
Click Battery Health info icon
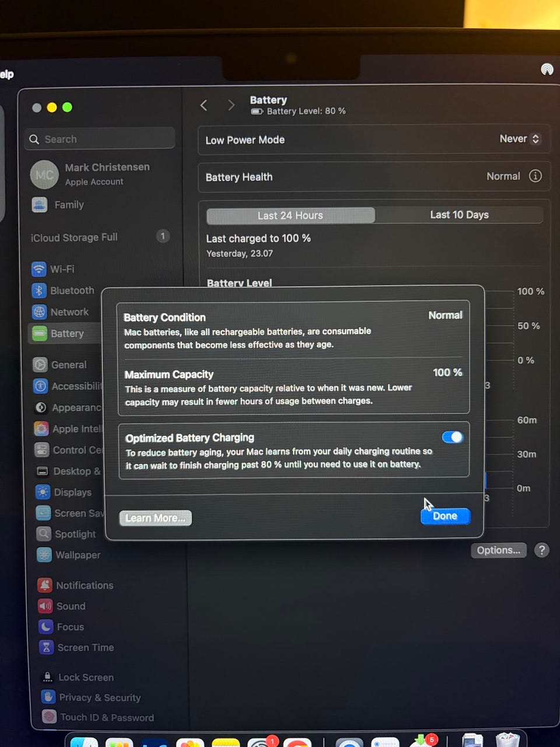[x=535, y=176]
